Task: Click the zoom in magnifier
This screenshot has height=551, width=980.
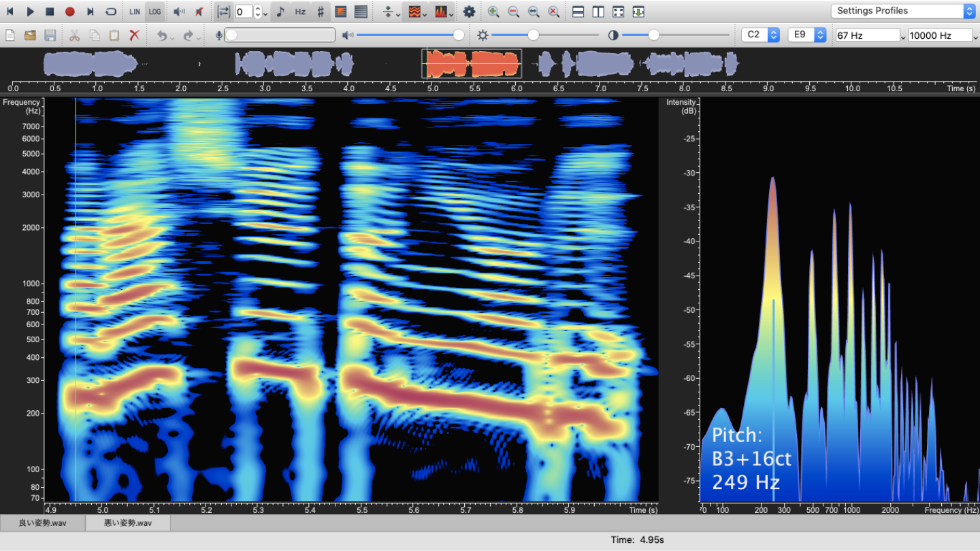Action: pyautogui.click(x=493, y=12)
